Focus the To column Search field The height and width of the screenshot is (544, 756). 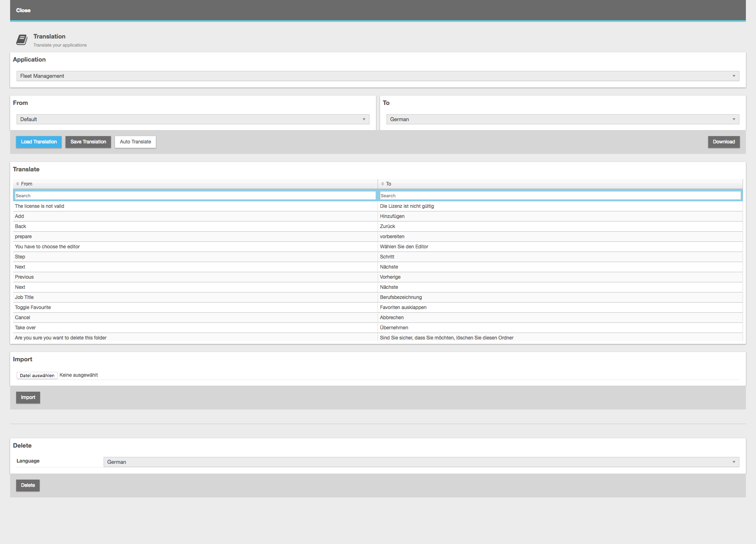coord(561,196)
